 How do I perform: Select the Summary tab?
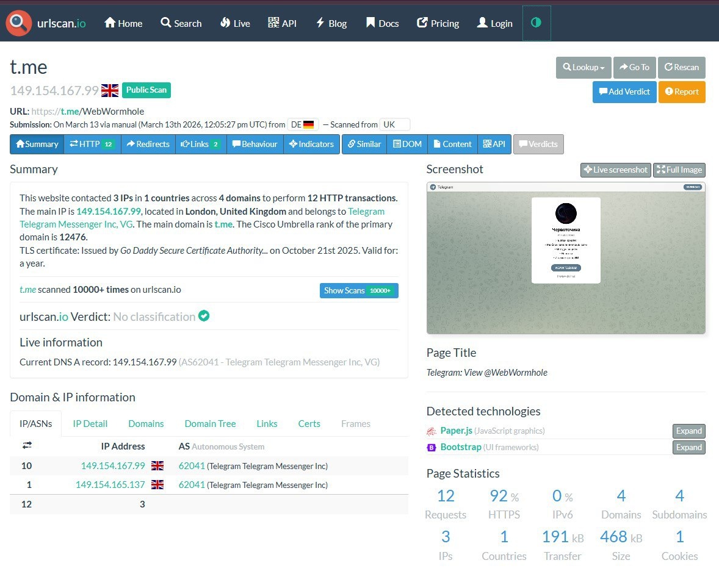37,144
